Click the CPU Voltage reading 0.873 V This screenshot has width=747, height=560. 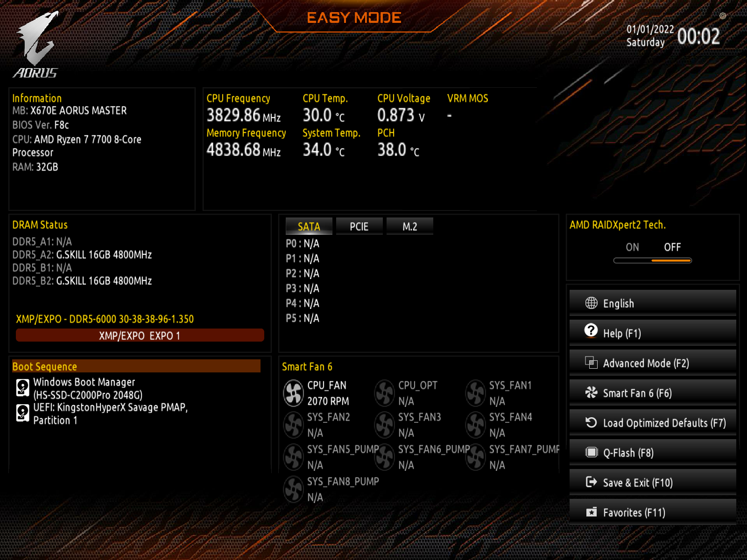401,115
